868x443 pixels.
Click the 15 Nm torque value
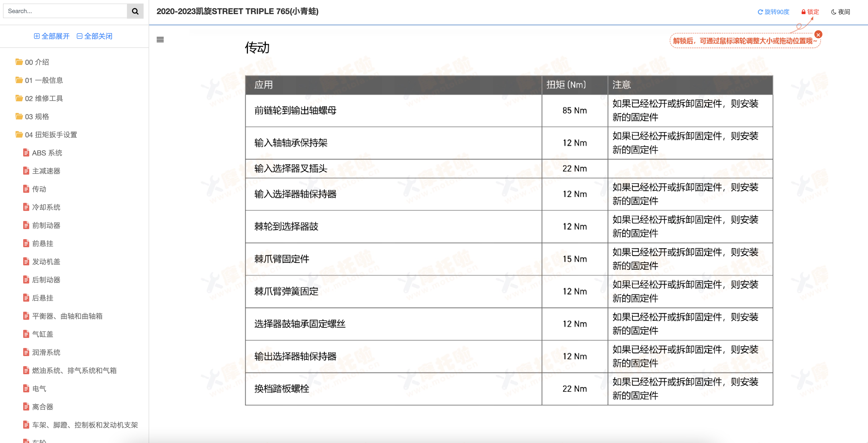coord(575,259)
